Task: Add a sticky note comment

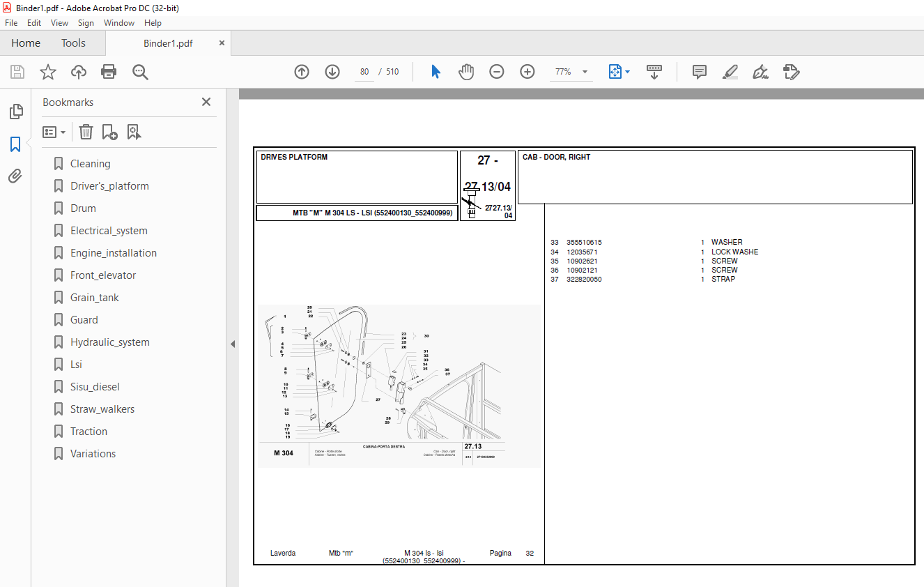Action: [x=700, y=72]
